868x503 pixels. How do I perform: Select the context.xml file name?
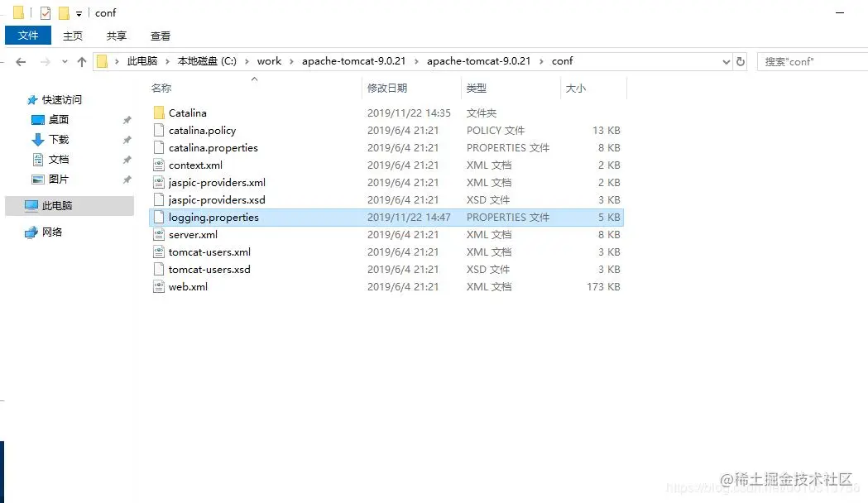point(195,165)
